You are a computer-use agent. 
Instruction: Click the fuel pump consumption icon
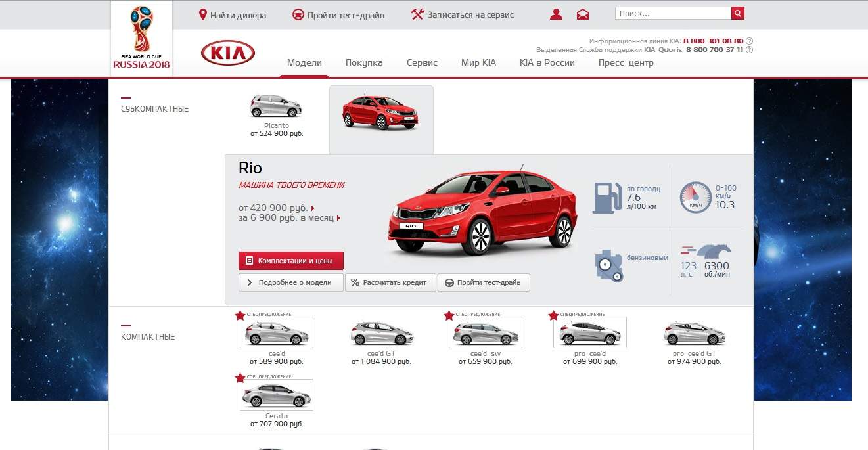pyautogui.click(x=607, y=198)
